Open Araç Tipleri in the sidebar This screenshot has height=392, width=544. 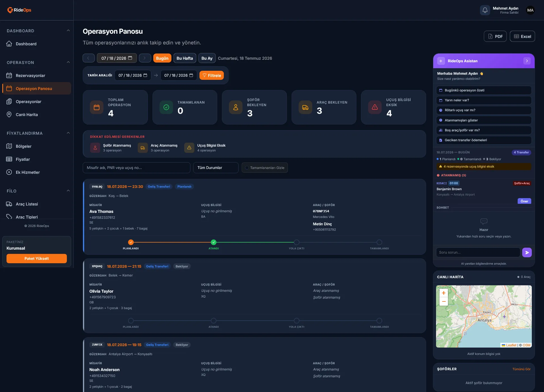[37, 217]
